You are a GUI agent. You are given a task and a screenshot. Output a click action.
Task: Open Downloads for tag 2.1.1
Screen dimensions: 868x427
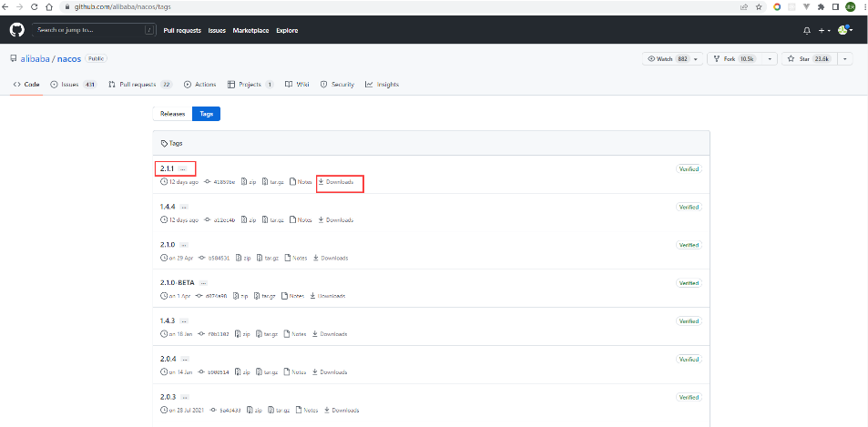(x=335, y=181)
